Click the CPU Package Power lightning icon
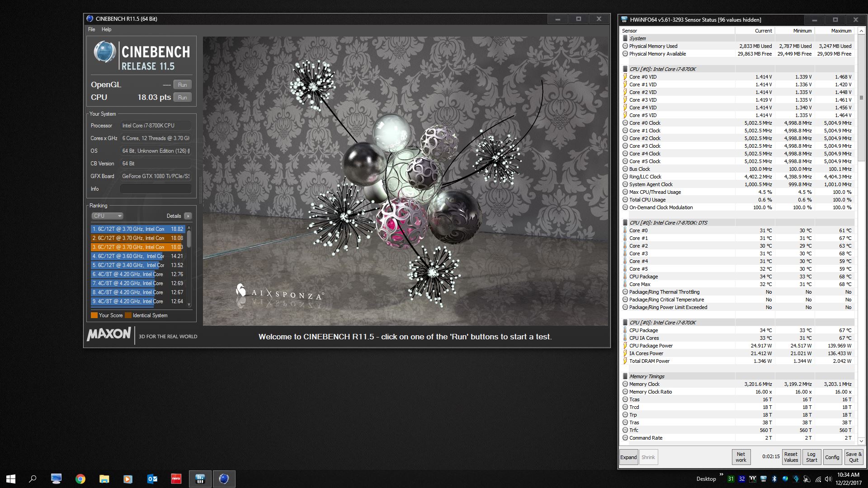The height and width of the screenshot is (488, 868). coord(625,346)
